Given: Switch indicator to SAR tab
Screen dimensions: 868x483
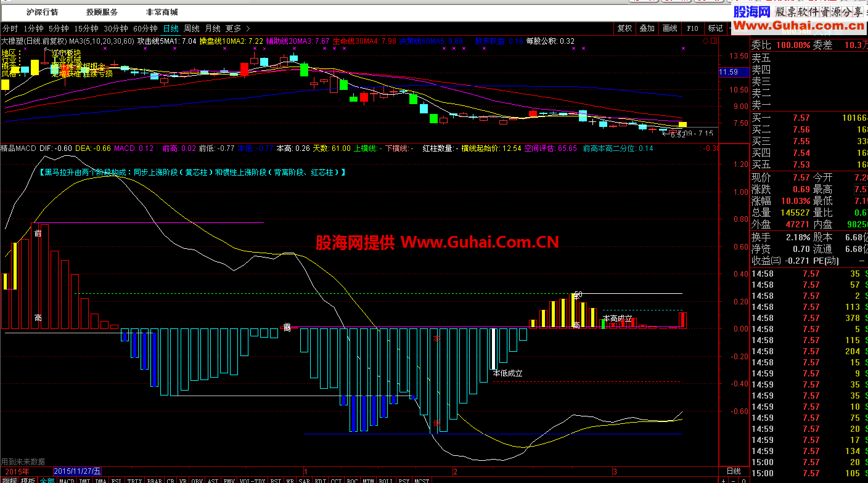Looking at the screenshot, I should tap(304, 479).
